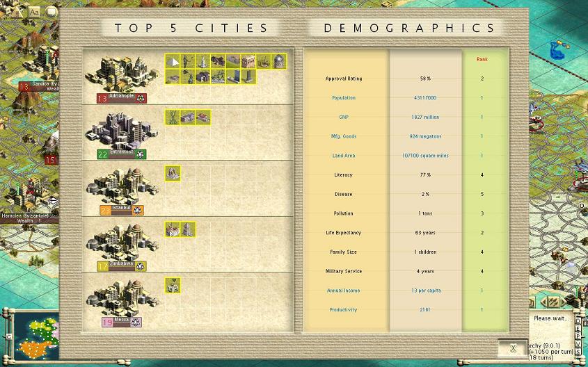Click the 'Life Expectancy' demographics label
This screenshot has height=367, width=588.
344,233
